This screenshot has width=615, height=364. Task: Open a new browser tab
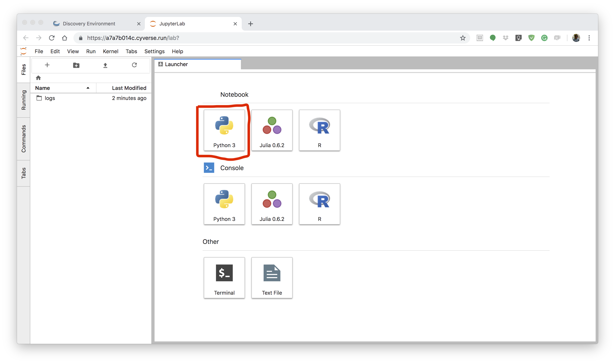[x=250, y=24]
